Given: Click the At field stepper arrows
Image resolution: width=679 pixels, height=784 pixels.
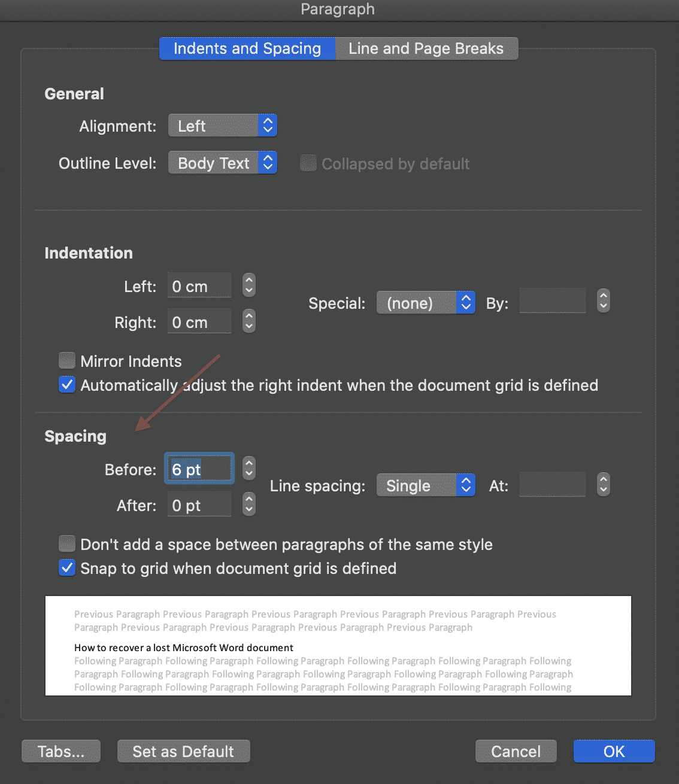Looking at the screenshot, I should pos(603,484).
